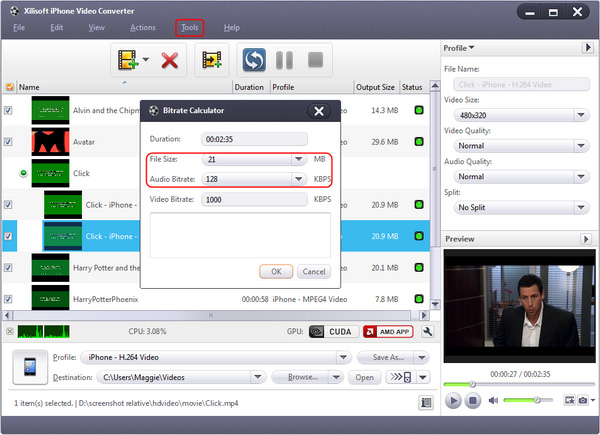The width and height of the screenshot is (600, 435).
Task: Expand the Preview panel arrow button
Action: pyautogui.click(x=586, y=239)
